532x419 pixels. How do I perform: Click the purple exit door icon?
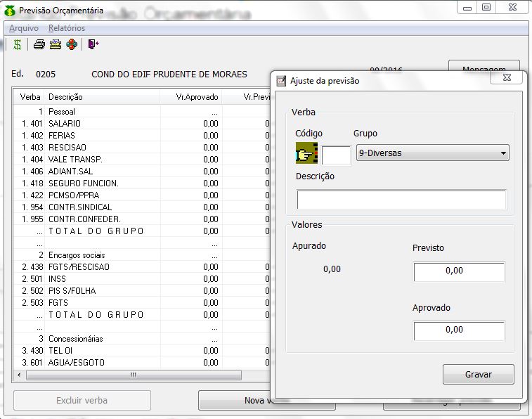[93, 45]
